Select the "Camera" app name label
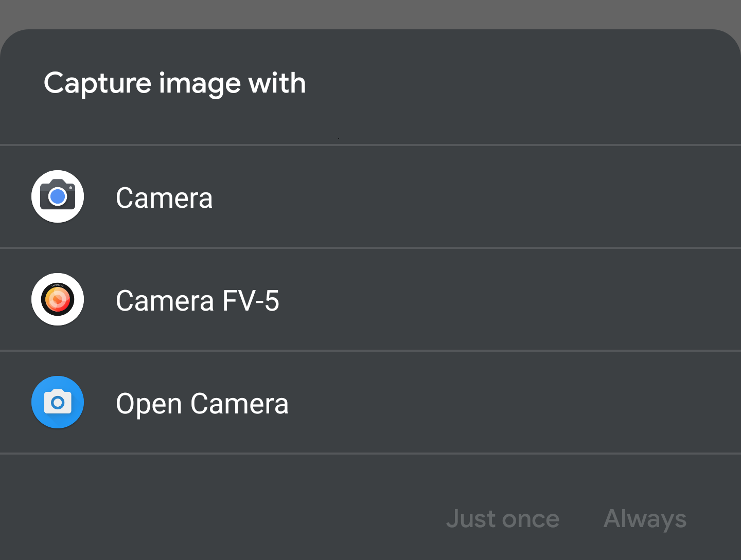The width and height of the screenshot is (741, 560). (x=164, y=198)
